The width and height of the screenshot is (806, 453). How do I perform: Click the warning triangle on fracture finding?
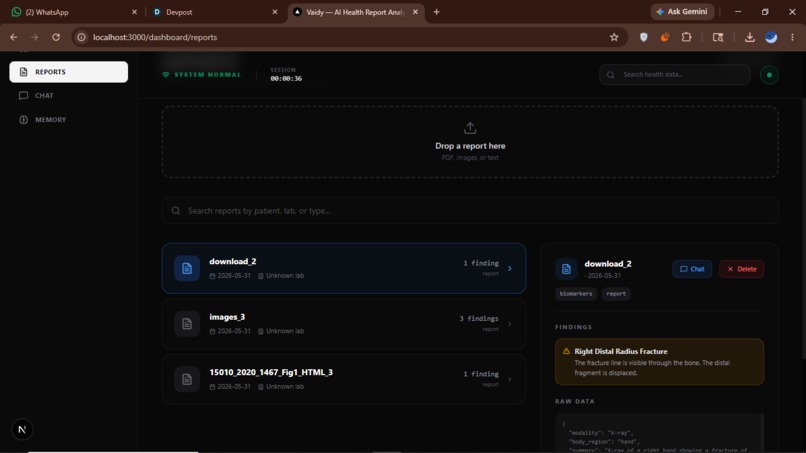pos(566,351)
